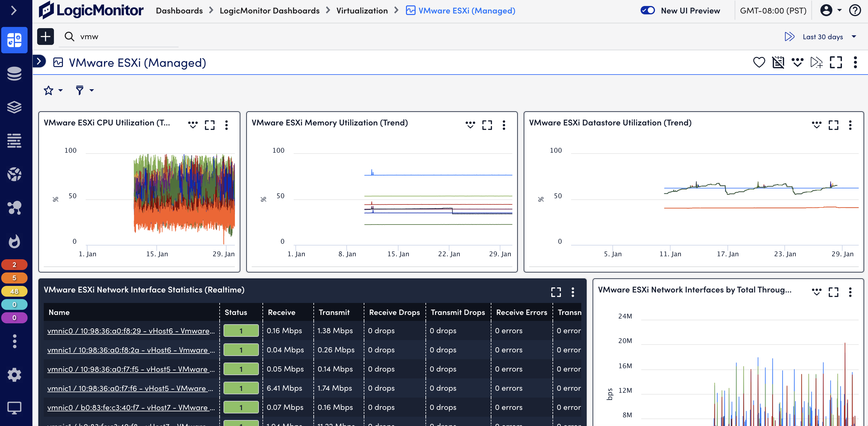
Task: Mark the dashboard as favorite with the heart icon
Action: tap(759, 62)
